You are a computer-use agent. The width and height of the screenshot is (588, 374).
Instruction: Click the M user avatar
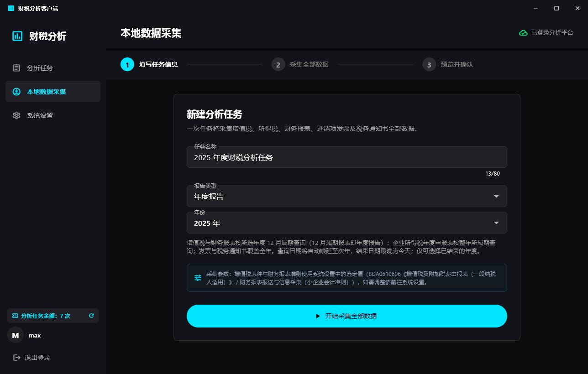click(x=16, y=335)
